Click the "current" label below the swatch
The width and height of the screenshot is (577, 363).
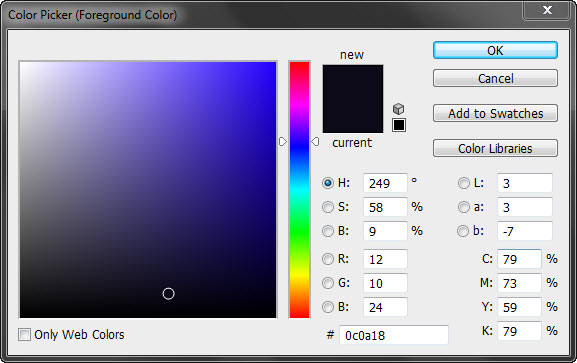352,142
